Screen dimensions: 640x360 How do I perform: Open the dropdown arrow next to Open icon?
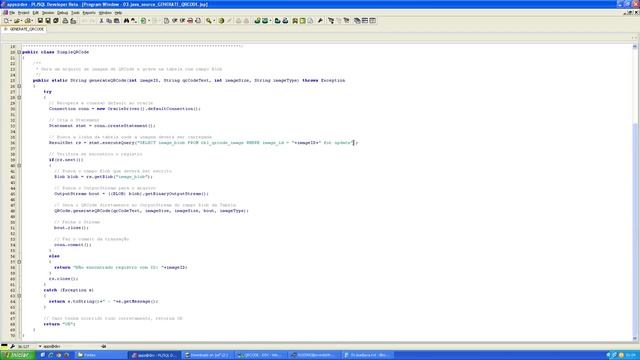point(21,21)
